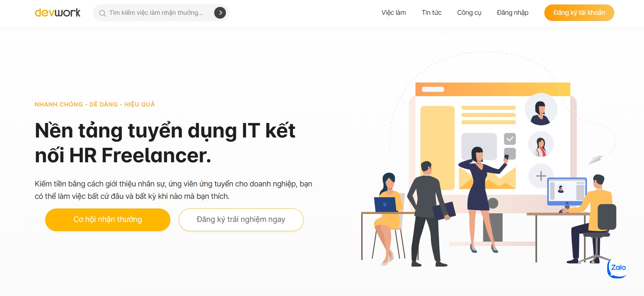Screen dimensions: 644x296
Task: Click the paper plane icon in illustration
Action: click(596, 160)
